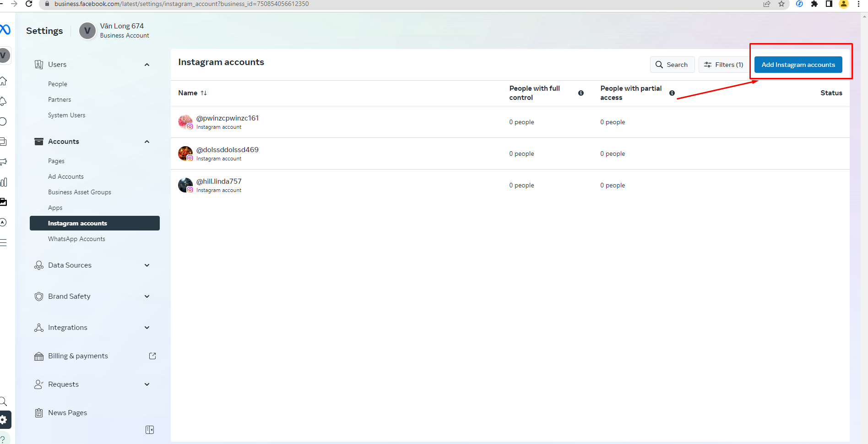868x444 pixels.
Task: Click the @hill.linda757 profile picture
Action: point(185,185)
